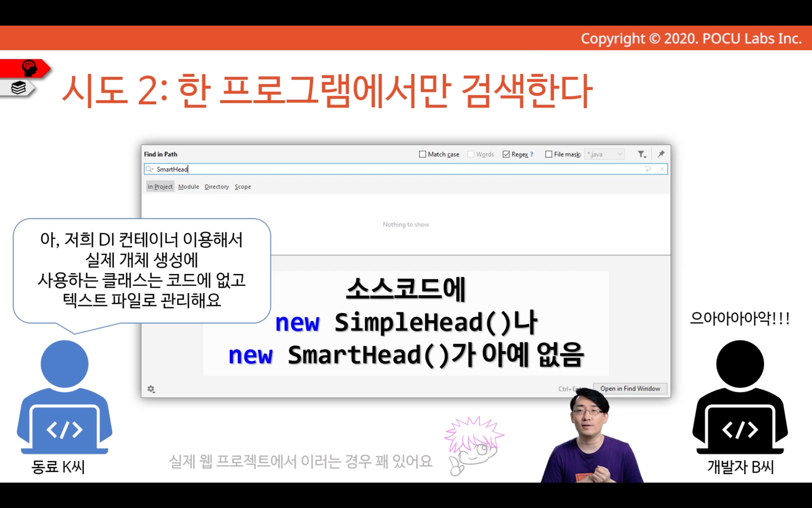This screenshot has height=508, width=812.
Task: Toggle the Words checkbox
Action: 471,154
